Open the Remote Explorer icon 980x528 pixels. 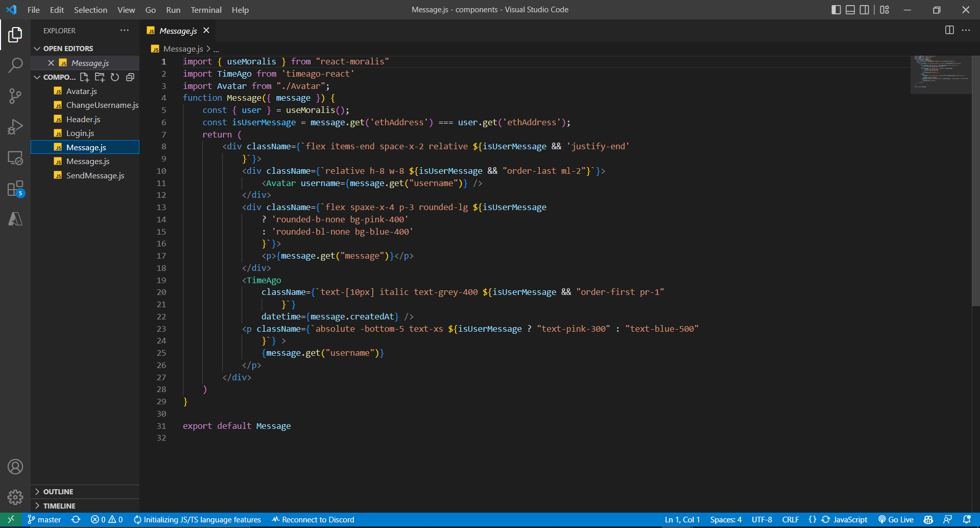[15, 158]
